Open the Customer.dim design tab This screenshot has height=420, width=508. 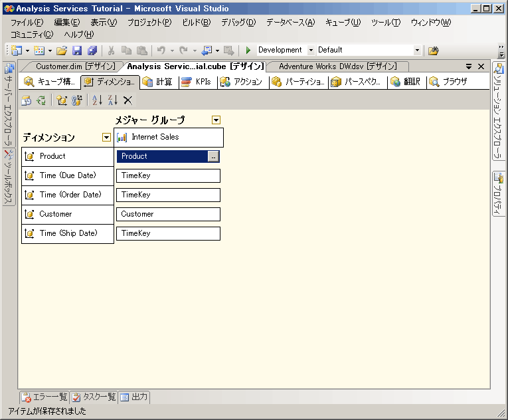click(x=75, y=66)
